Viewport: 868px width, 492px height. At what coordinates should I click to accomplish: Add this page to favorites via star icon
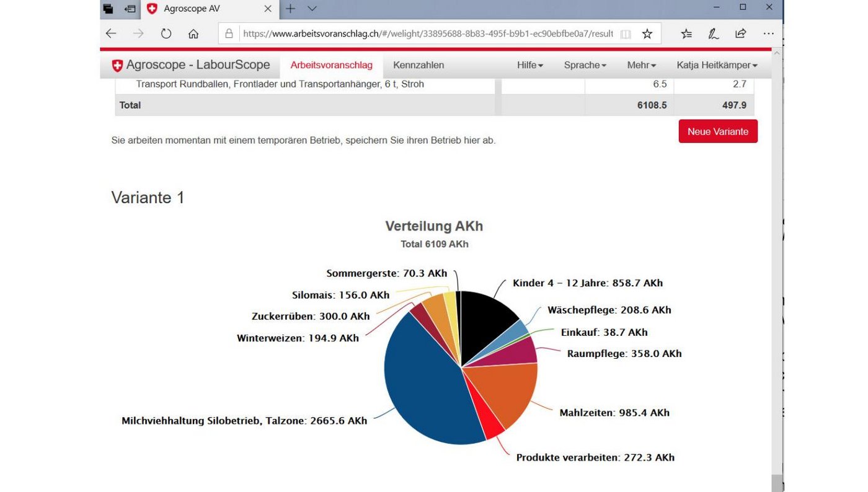647,33
